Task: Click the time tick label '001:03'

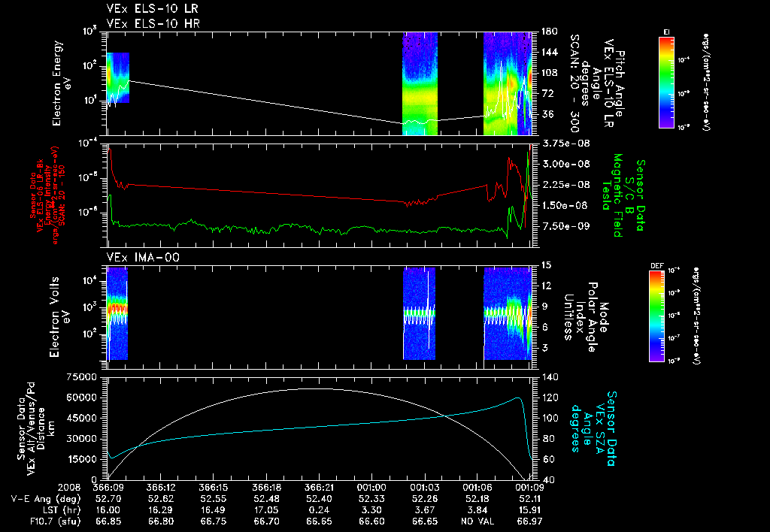Action: 425,488
